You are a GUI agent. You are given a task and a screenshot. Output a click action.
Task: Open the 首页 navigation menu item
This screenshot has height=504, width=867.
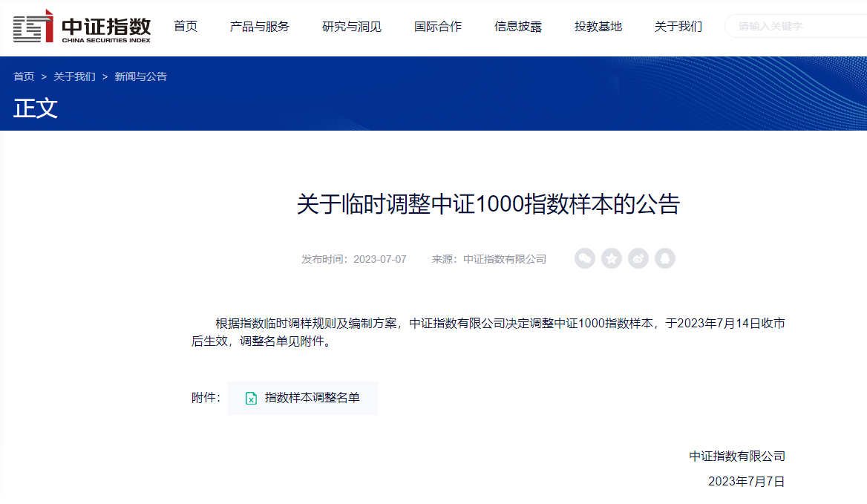pyautogui.click(x=186, y=27)
